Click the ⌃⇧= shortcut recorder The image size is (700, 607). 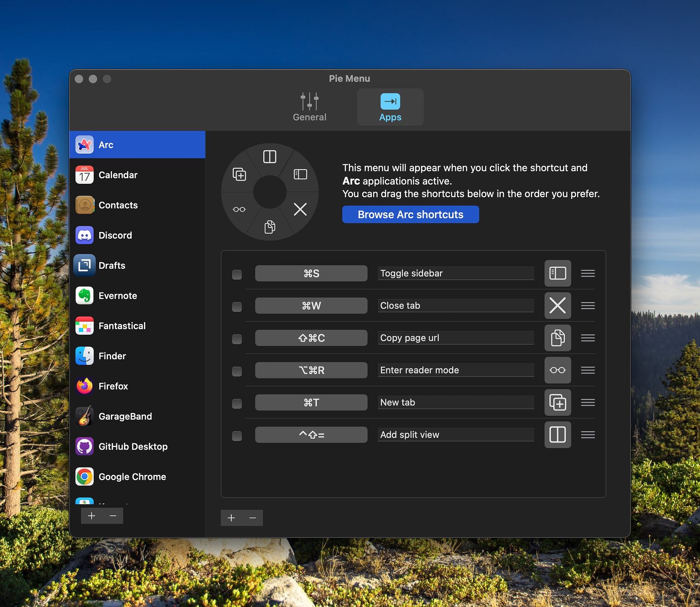point(311,435)
